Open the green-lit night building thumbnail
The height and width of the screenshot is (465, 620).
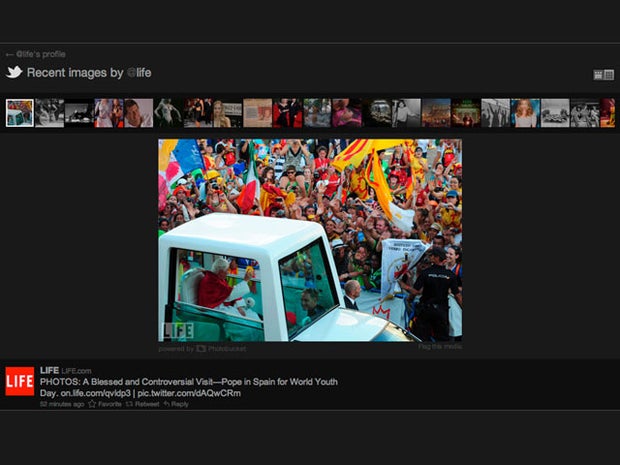point(466,113)
